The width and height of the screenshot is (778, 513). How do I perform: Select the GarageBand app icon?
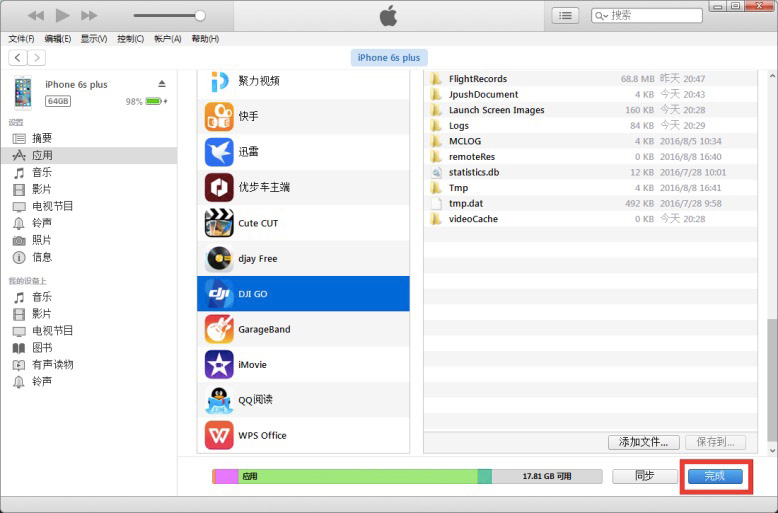coord(220,329)
